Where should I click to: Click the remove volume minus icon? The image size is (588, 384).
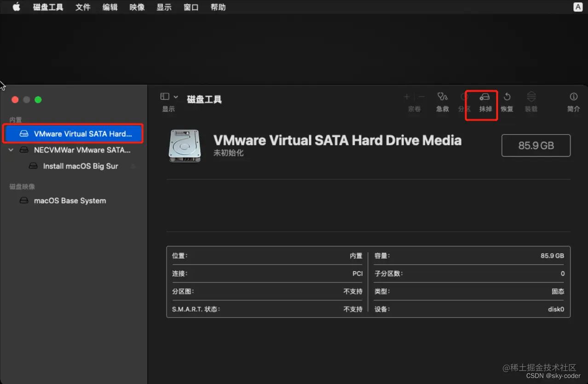click(421, 97)
